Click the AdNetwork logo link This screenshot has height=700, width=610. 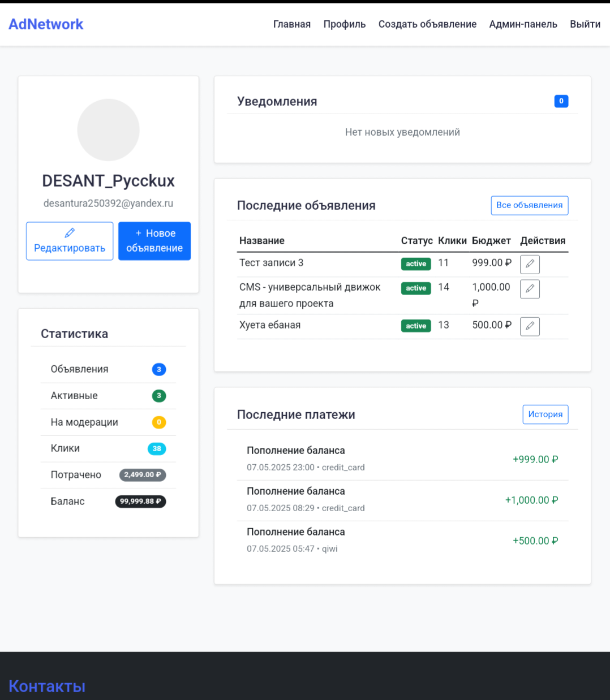point(46,24)
